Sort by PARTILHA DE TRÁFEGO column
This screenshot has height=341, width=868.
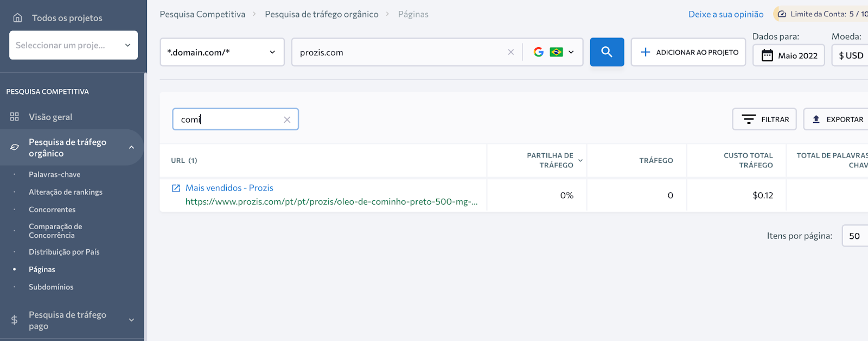pos(550,160)
